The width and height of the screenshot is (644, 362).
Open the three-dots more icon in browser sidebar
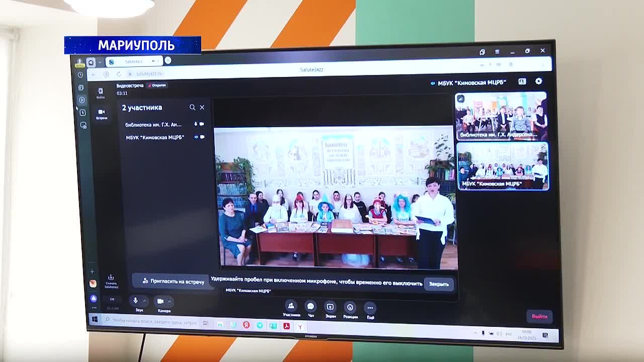click(94, 308)
